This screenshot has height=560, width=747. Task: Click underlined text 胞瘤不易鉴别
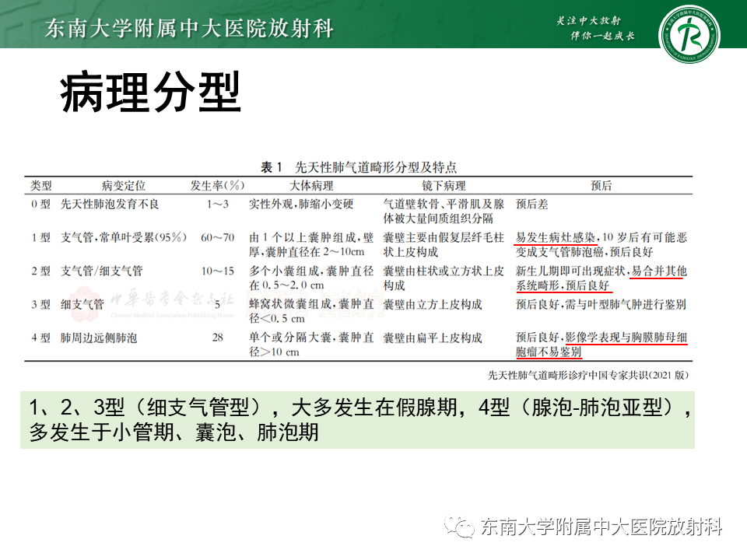coord(549,352)
